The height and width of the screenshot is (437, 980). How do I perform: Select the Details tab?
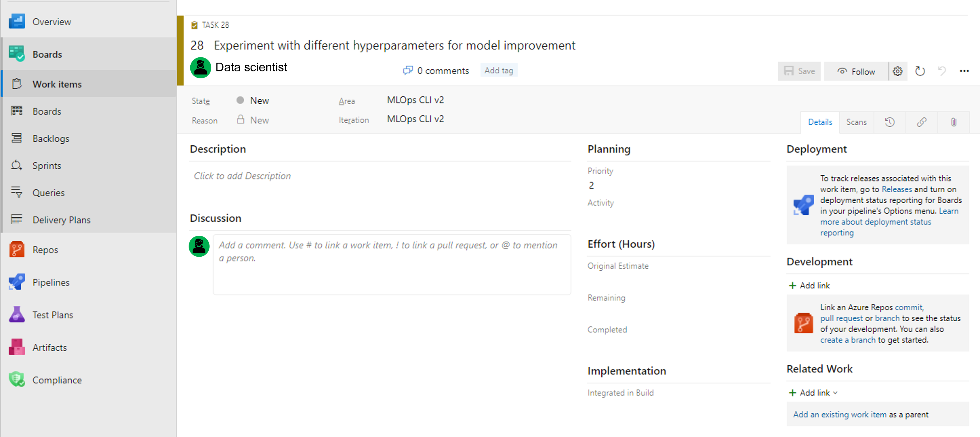[820, 121]
